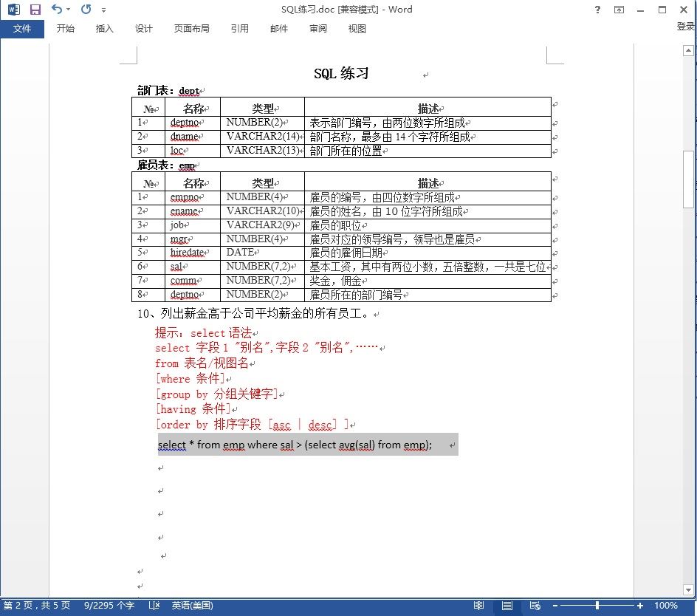Click question 10 text about average salary

(253, 314)
